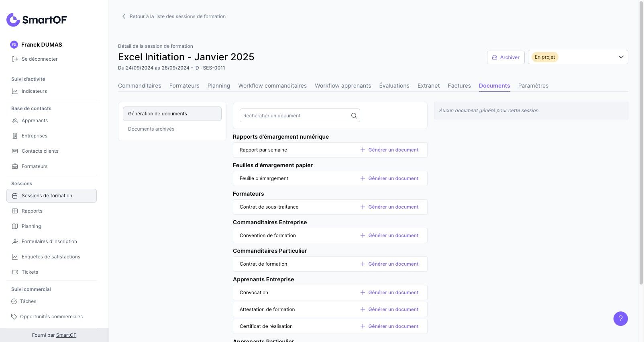Open Indicateurs via its chart icon
This screenshot has height=342, width=644.
click(15, 91)
